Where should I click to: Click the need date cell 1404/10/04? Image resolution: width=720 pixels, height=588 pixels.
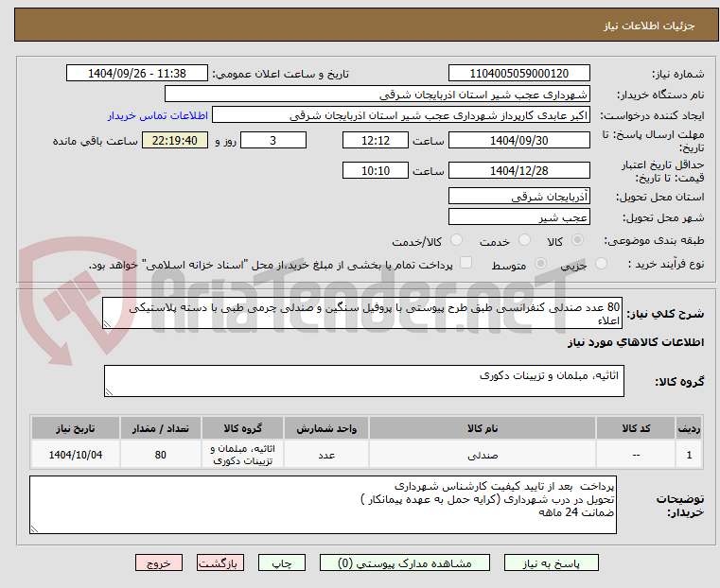pos(76,455)
